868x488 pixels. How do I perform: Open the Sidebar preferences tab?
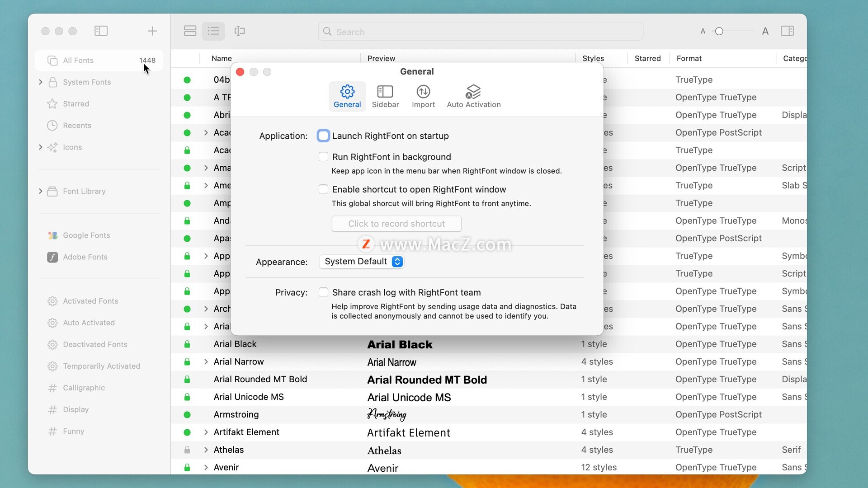click(x=385, y=96)
